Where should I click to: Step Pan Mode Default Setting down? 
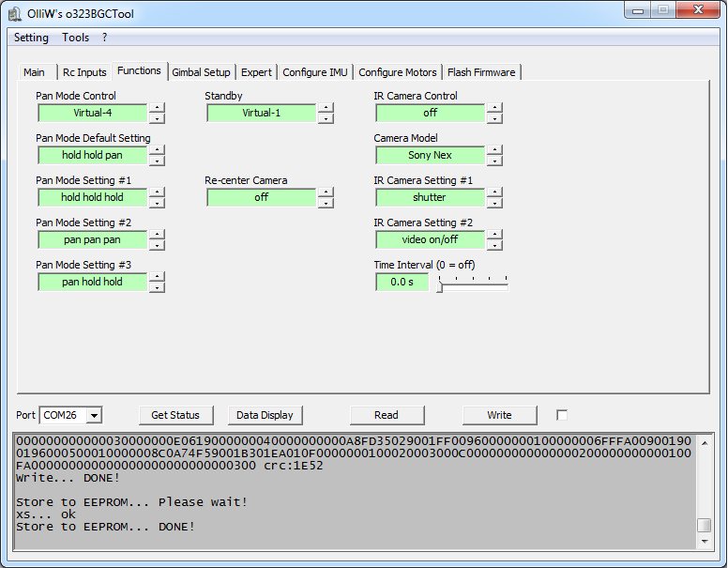(x=157, y=161)
